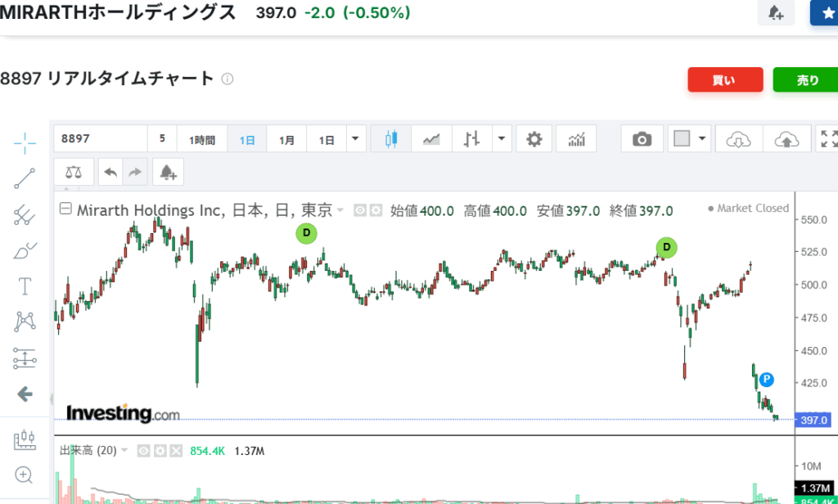Open the measure ruler tool
Viewport: 838px width, 504px height.
[x=25, y=439]
